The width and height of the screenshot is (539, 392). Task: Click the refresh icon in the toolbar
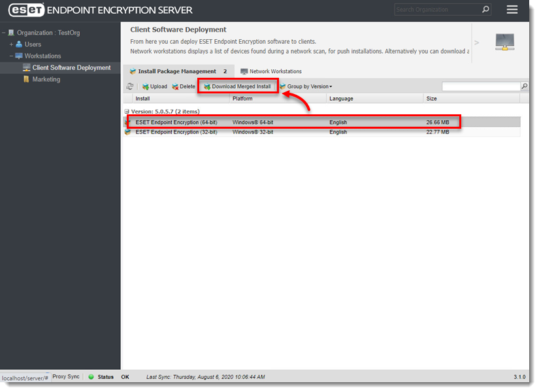tap(130, 86)
